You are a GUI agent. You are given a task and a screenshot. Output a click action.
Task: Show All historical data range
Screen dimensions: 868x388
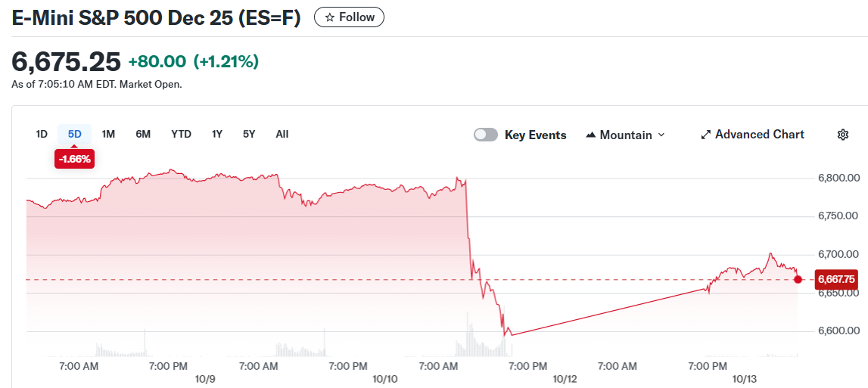[x=282, y=134]
